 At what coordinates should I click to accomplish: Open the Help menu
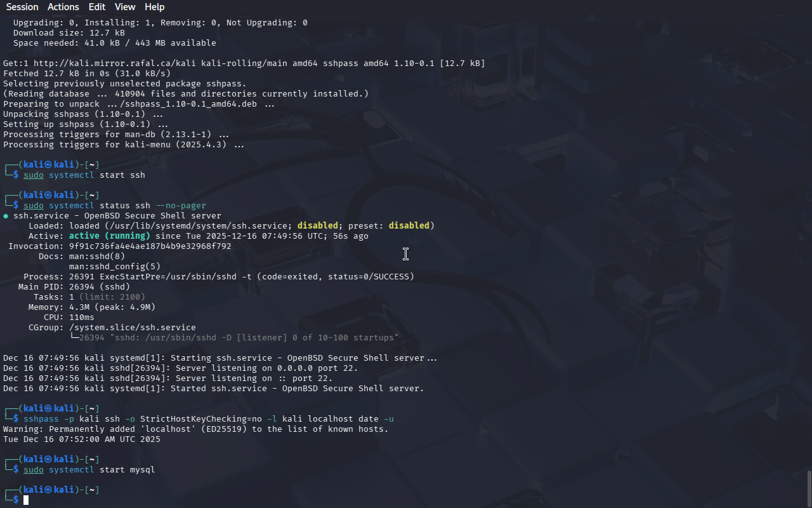tap(155, 7)
